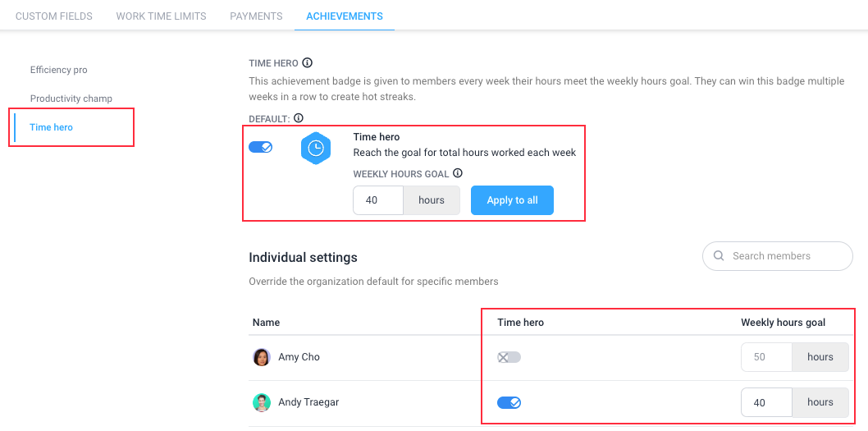Screen dimensions: 868x431
Task: Select Productivity champ in the sidebar
Action: [71, 99]
